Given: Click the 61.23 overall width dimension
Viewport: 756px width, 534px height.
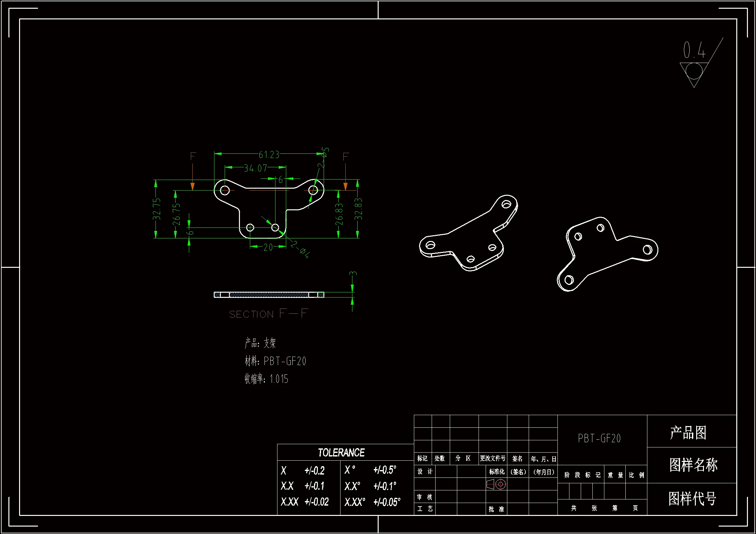Looking at the screenshot, I should (x=269, y=154).
